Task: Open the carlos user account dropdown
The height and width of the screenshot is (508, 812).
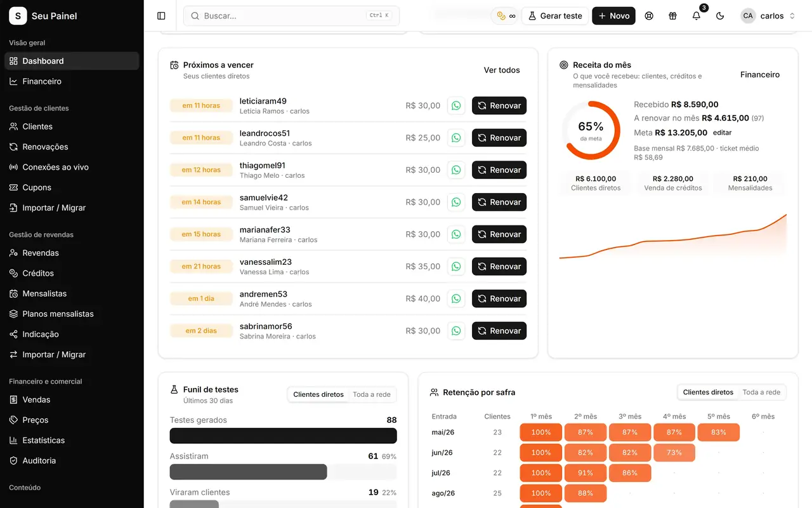Action: pyautogui.click(x=768, y=16)
